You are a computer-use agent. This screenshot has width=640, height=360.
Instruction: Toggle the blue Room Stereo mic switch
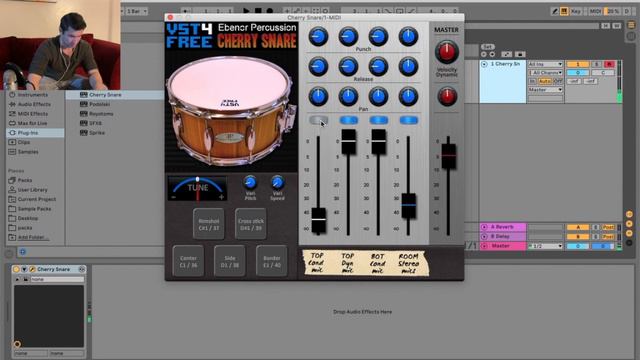click(x=409, y=120)
